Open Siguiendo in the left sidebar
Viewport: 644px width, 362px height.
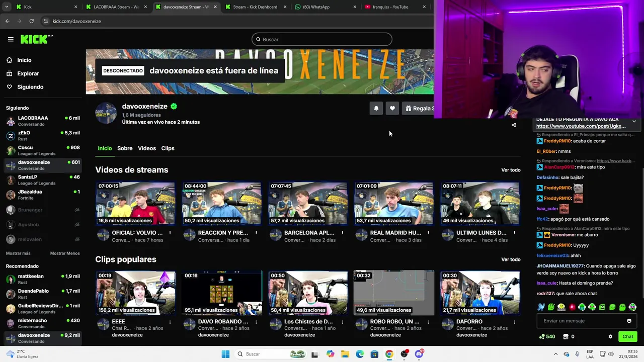[x=30, y=87]
